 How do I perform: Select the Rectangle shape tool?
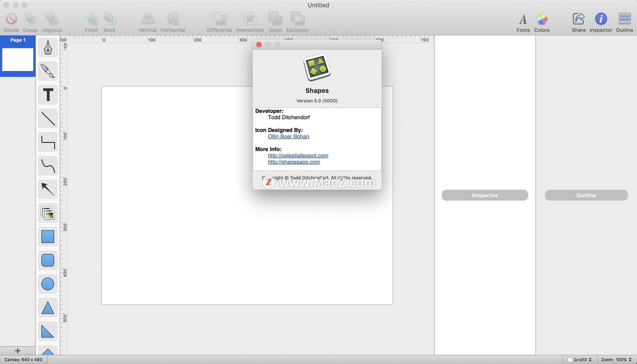pos(48,237)
